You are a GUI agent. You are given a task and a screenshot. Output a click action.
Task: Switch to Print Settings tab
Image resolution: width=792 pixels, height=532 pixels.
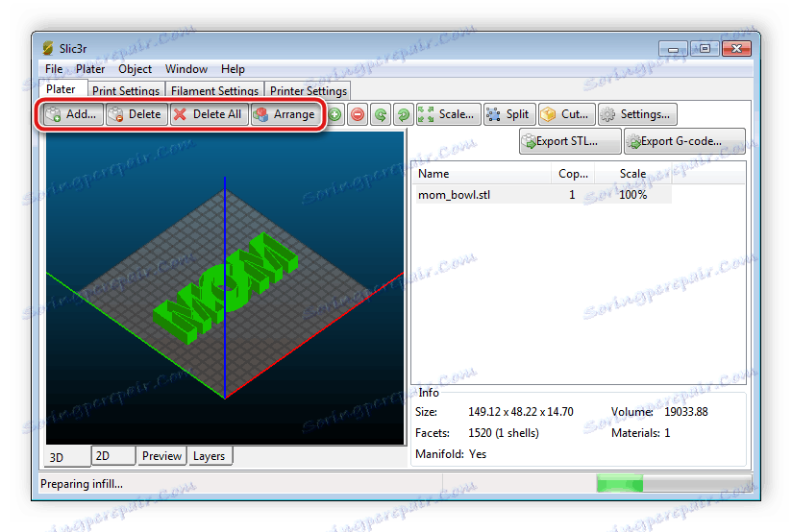point(126,91)
